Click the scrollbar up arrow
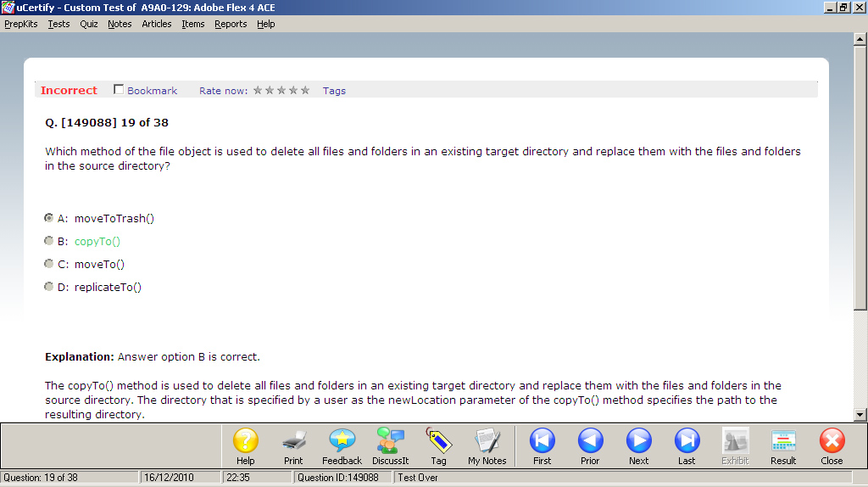The image size is (868, 487). [860, 39]
